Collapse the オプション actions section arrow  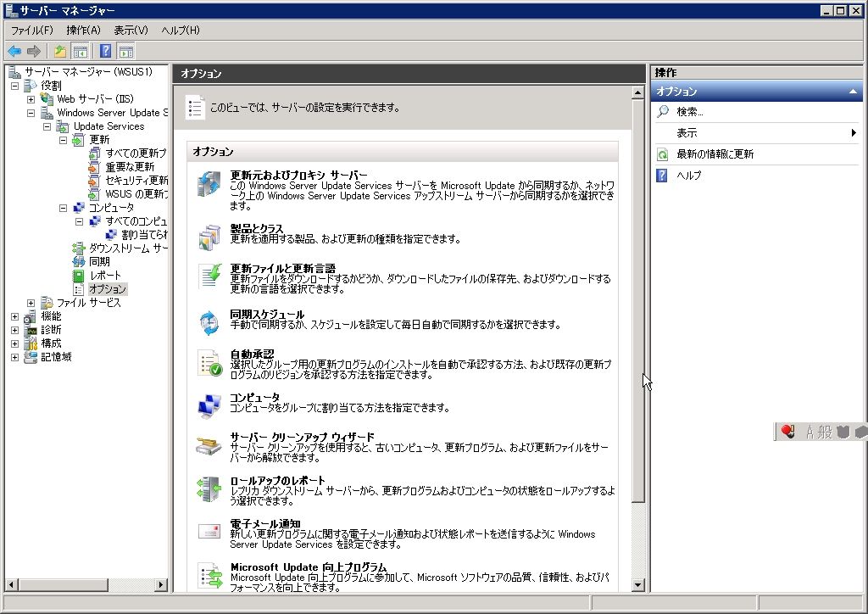coord(853,92)
